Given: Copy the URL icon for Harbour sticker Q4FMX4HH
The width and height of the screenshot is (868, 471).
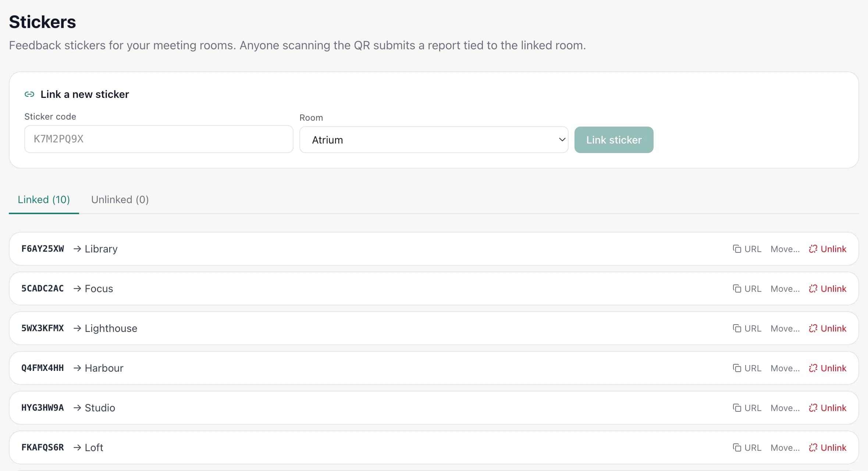Looking at the screenshot, I should pos(737,368).
